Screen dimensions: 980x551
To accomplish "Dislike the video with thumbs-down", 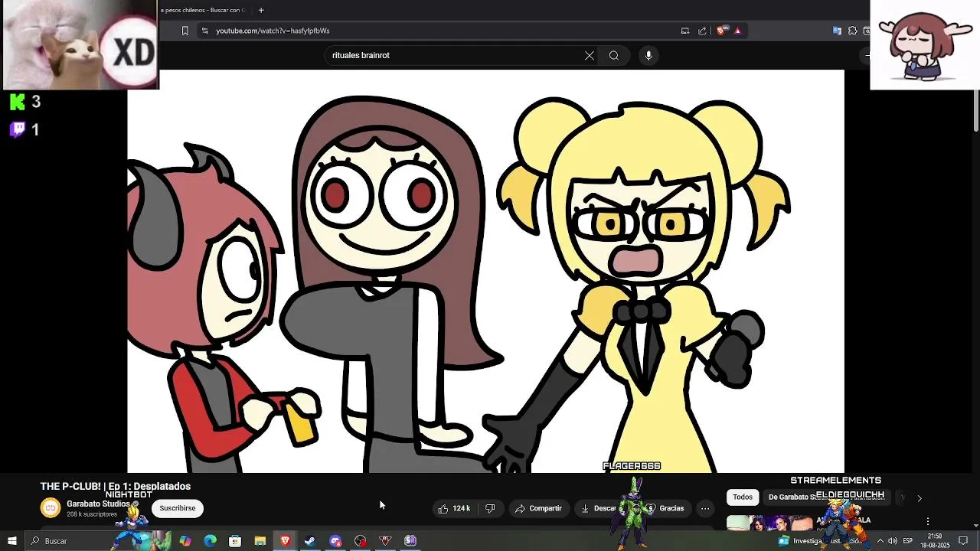I will point(491,508).
